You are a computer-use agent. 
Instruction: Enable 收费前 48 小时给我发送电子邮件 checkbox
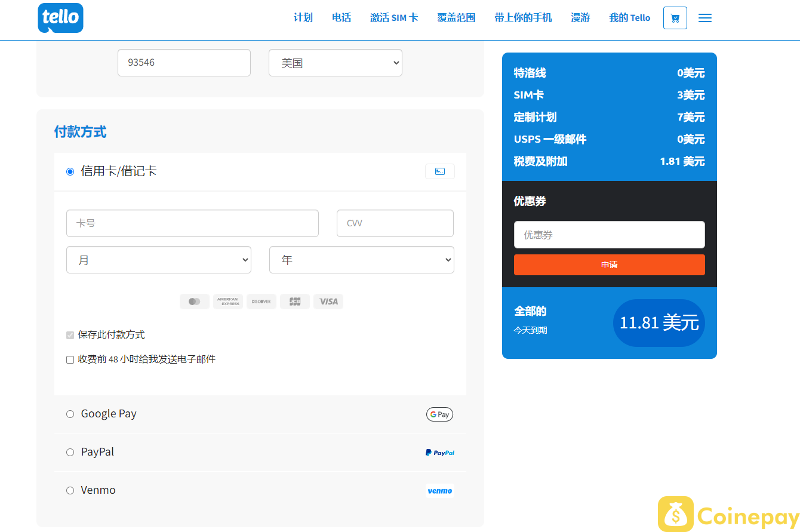[70, 359]
